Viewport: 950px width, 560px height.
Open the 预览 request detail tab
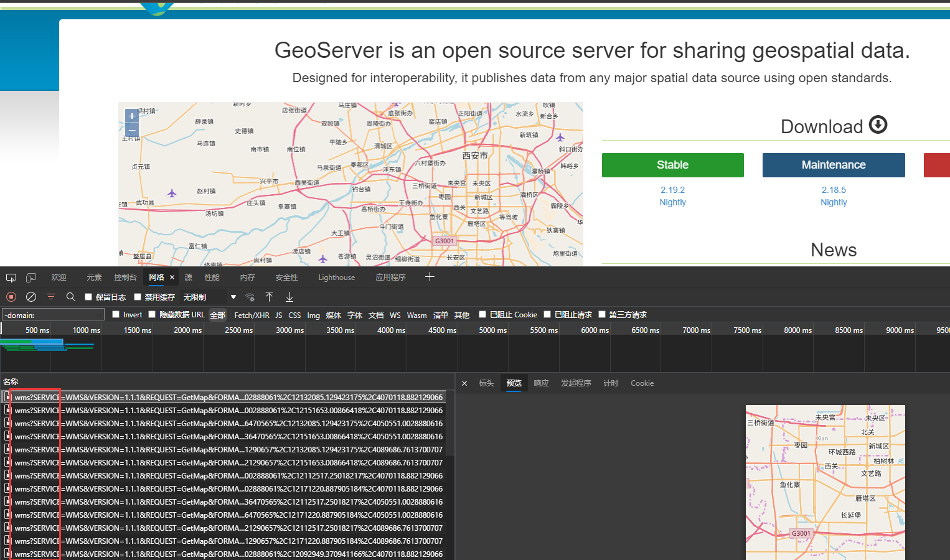click(514, 383)
